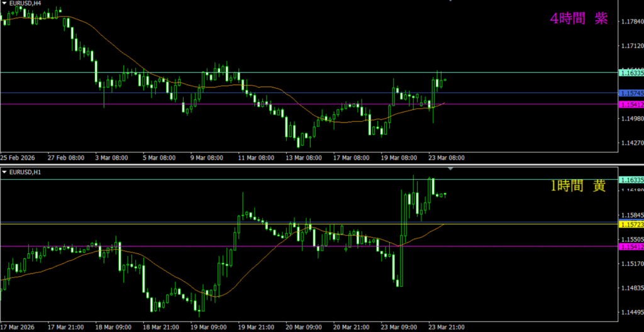644x332 pixels.
Task: Click green 1.16335 price tag on H1 chart
Action: [x=631, y=180]
